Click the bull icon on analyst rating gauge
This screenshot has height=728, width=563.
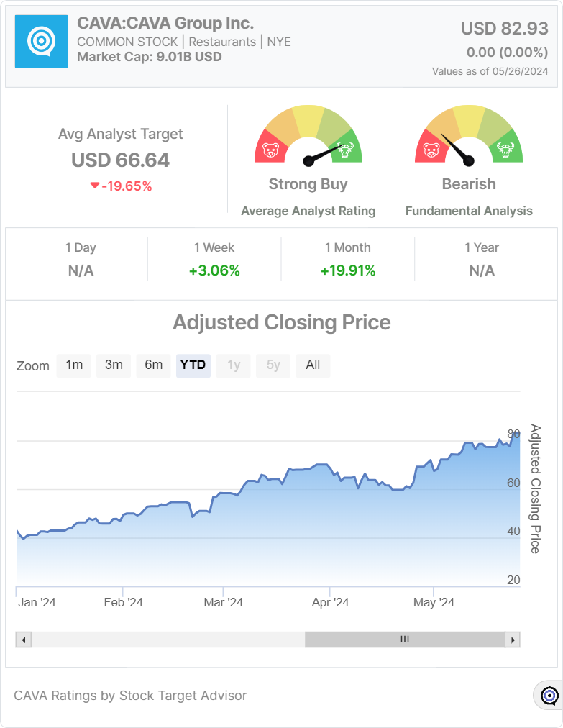point(346,151)
